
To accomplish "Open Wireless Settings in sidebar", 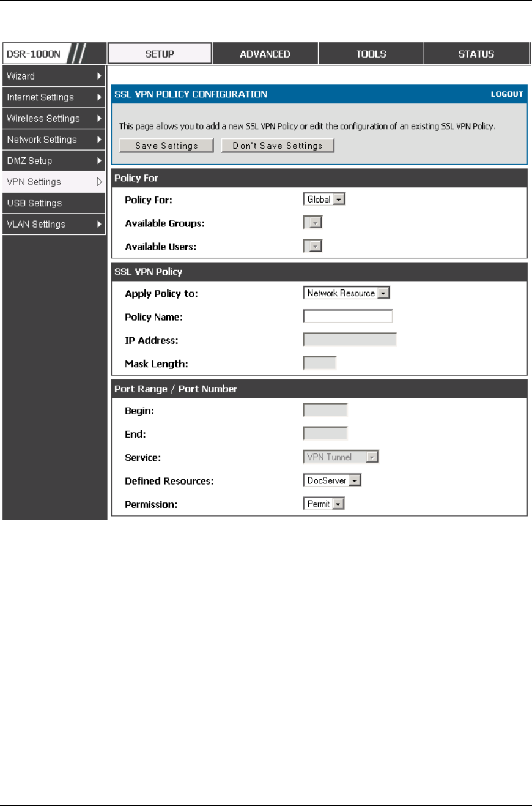I will (54, 118).
